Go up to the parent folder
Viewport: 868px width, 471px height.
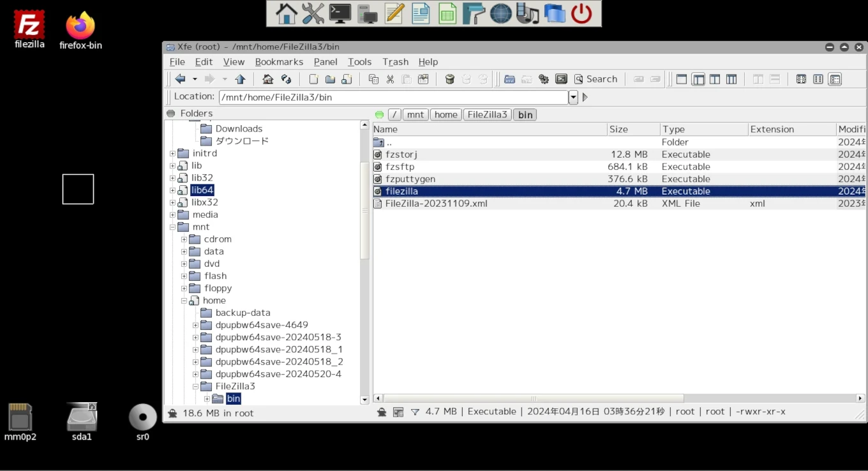point(240,79)
